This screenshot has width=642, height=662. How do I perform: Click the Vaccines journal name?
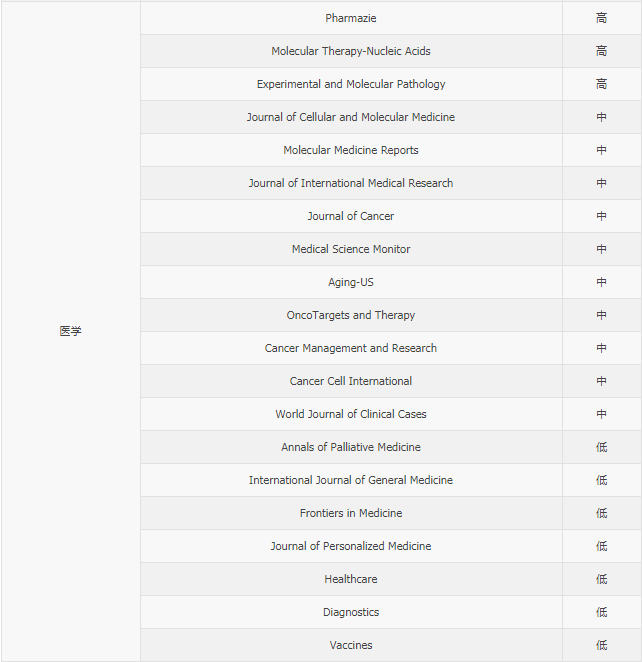pyautogui.click(x=351, y=645)
